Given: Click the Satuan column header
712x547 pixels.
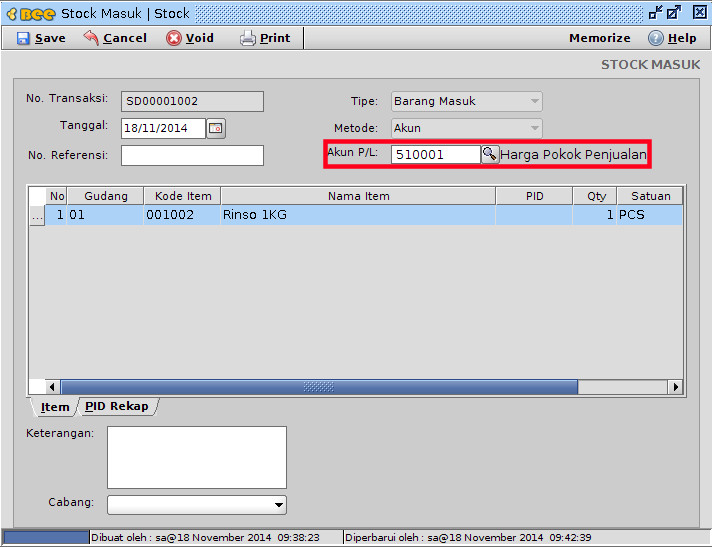Looking at the screenshot, I should coord(650,196).
